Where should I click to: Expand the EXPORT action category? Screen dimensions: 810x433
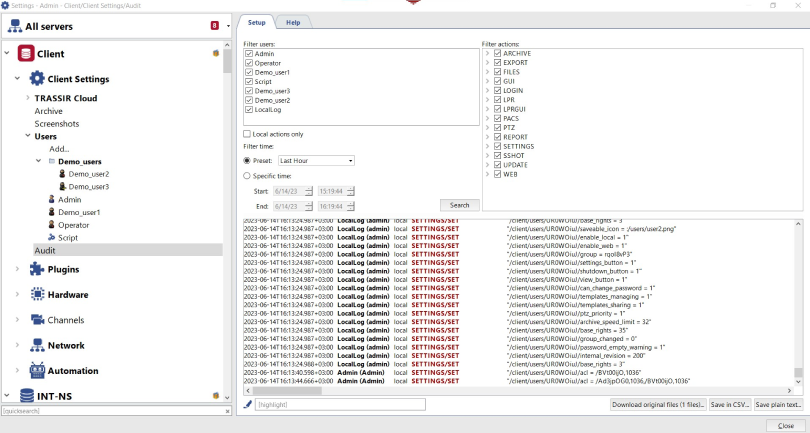click(x=487, y=63)
